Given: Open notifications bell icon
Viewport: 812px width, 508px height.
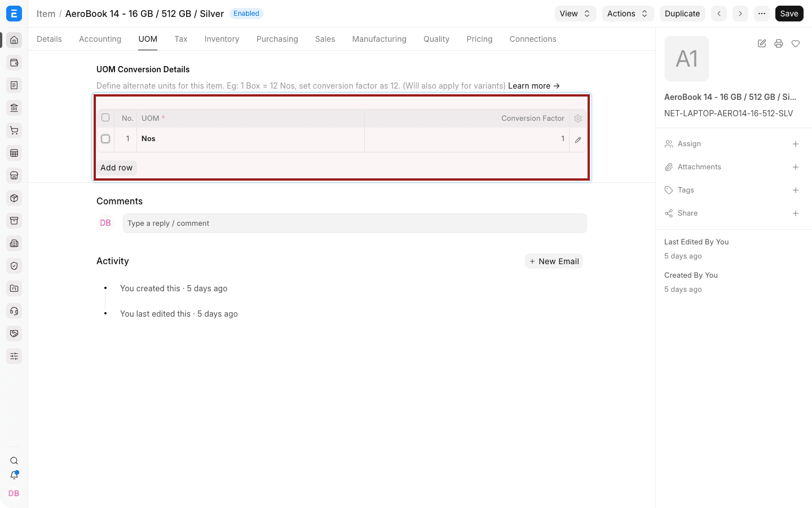Looking at the screenshot, I should [x=14, y=475].
